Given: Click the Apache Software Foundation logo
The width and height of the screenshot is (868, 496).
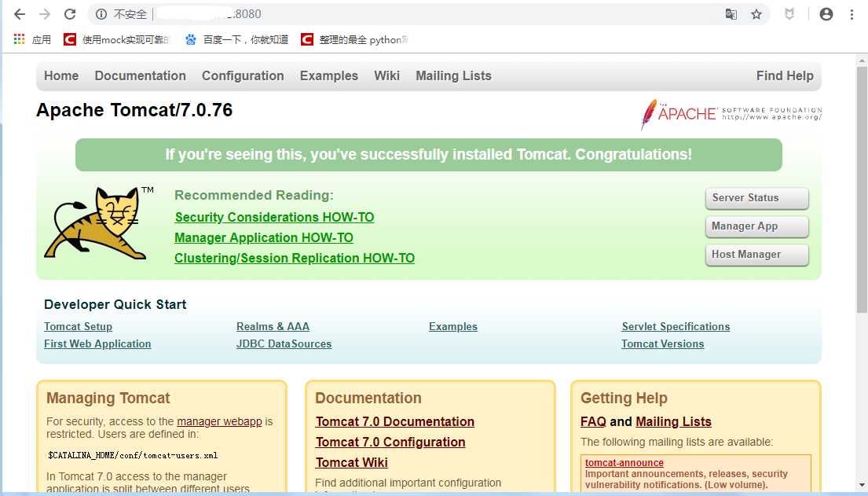Looking at the screenshot, I should tap(731, 114).
